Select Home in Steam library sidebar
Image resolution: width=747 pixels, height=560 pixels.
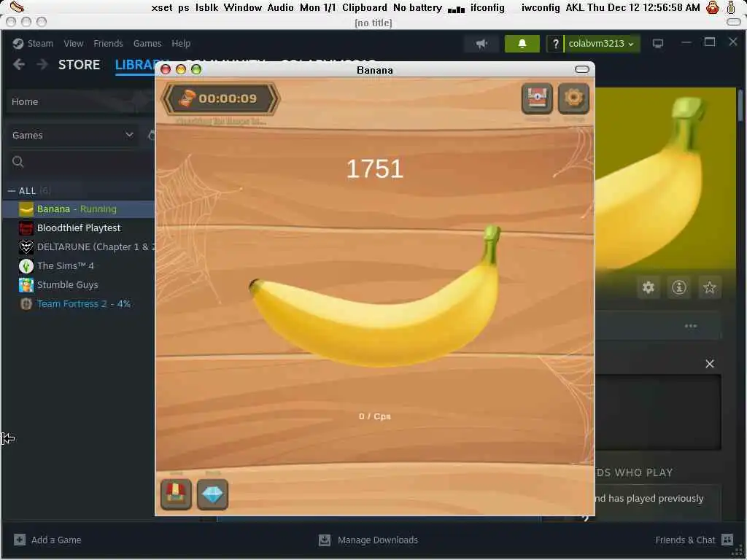click(79, 101)
